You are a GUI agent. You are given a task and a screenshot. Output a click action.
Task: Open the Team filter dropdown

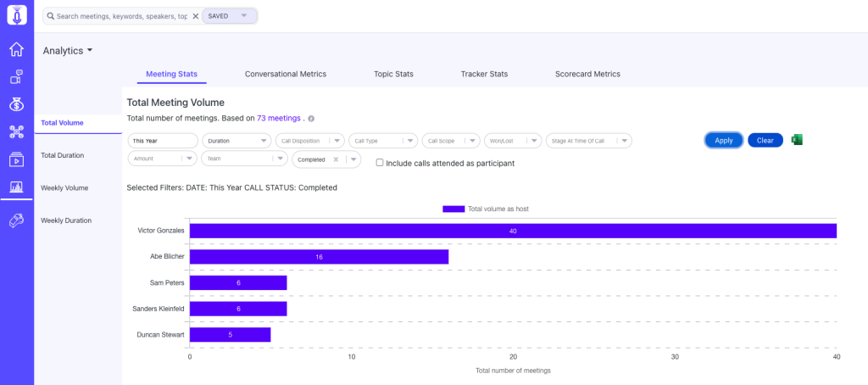pyautogui.click(x=244, y=159)
